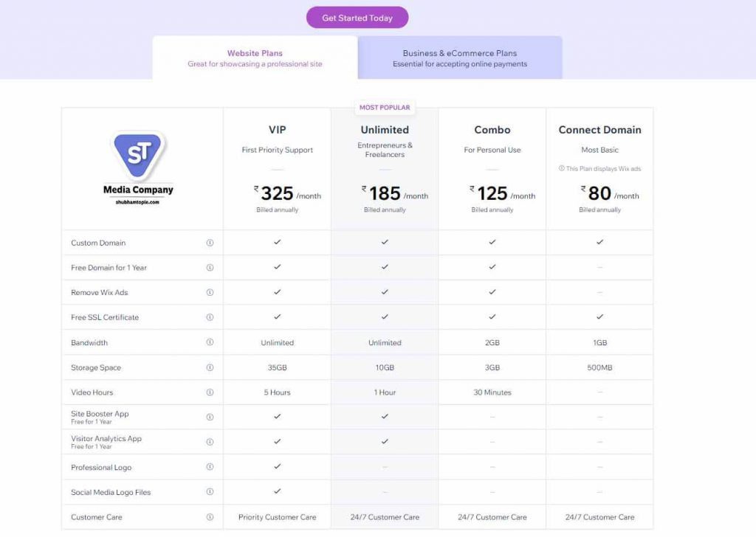Select the Unlimited plan heading
The image size is (756, 537).
pos(385,130)
